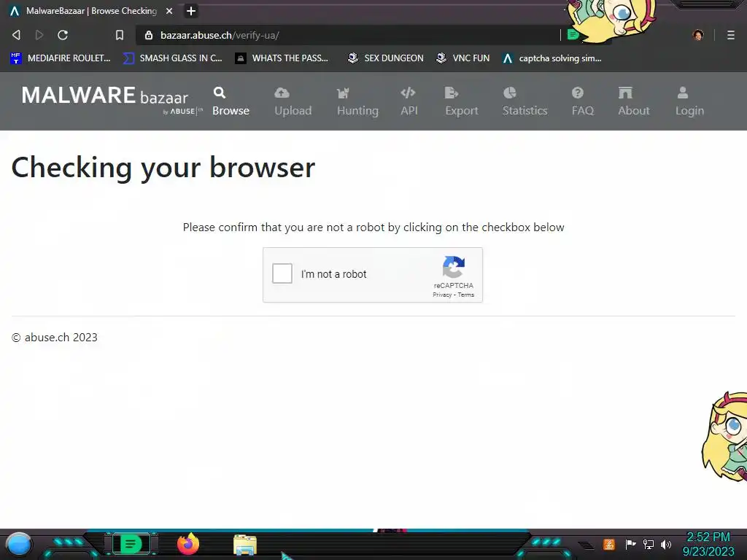
Task: Check the I'm not a robot checkbox
Action: point(282,274)
